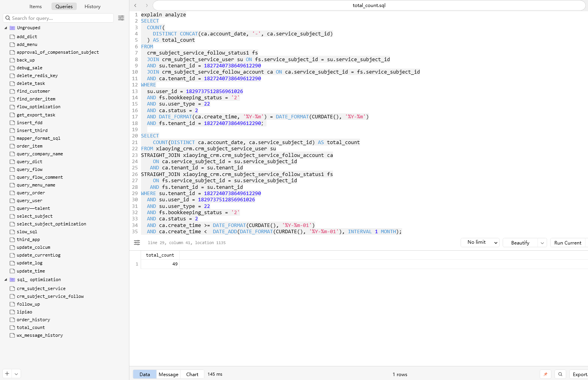Click the forward navigation arrow
The image size is (588, 380).
pos(147,5)
